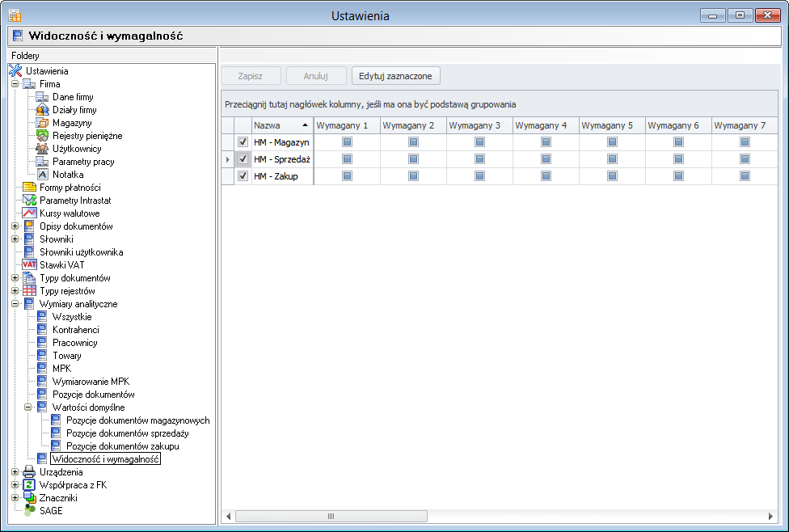Click the Rejestry pieniężne icon
789x532 pixels.
[x=42, y=136]
